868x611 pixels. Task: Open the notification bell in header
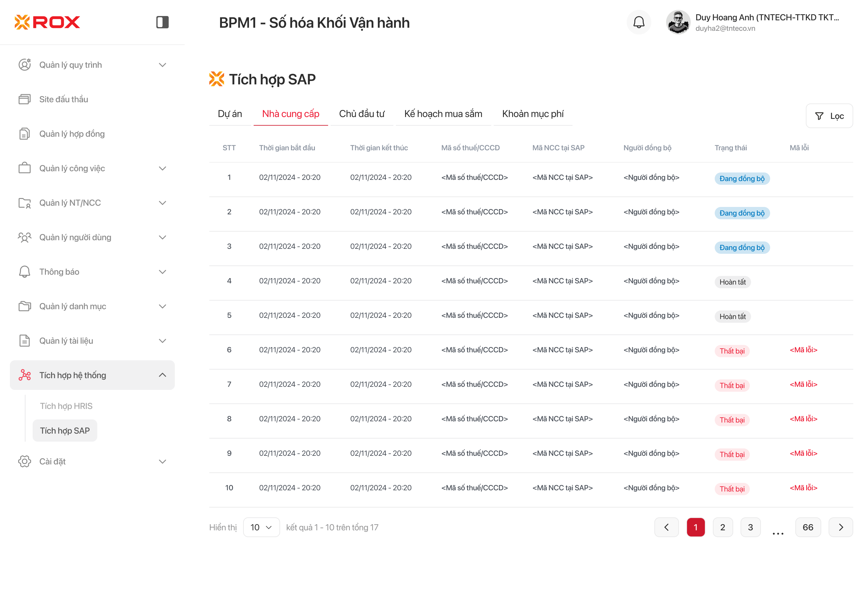click(638, 22)
